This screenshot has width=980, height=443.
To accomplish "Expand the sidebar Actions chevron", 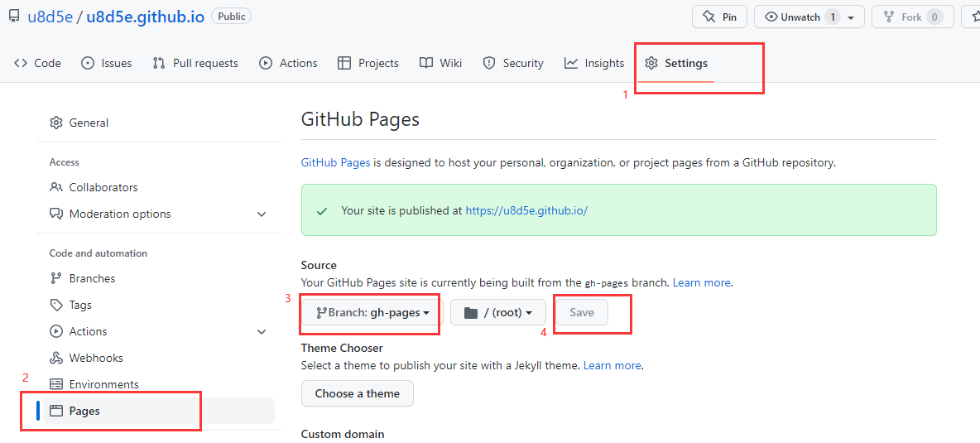I will 262,331.
